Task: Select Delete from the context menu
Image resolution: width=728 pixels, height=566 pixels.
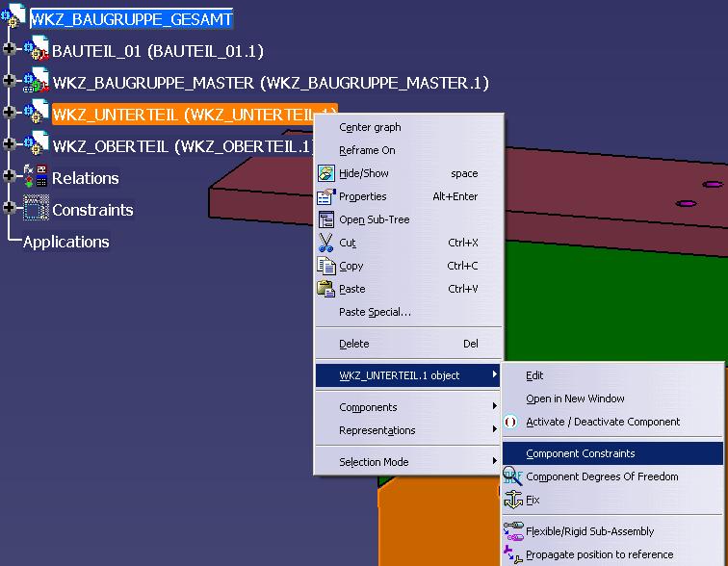Action: point(408,344)
